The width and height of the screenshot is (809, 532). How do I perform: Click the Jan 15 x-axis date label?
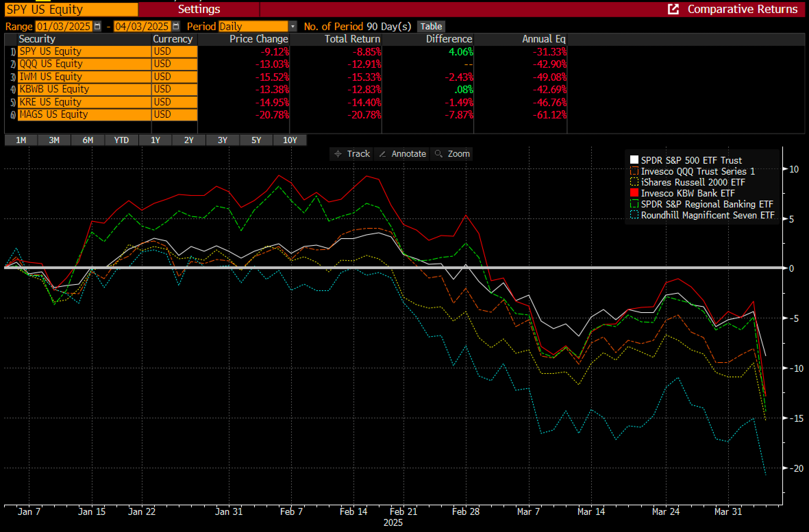pos(92,511)
